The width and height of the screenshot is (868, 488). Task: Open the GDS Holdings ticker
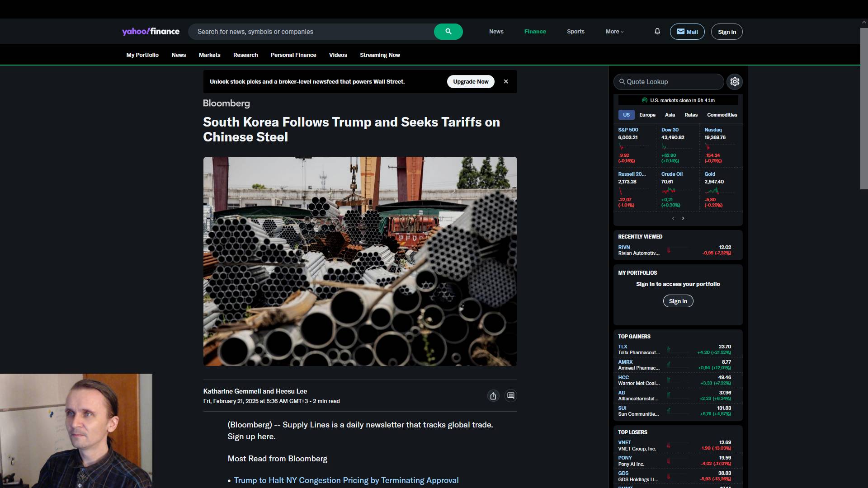(623, 473)
